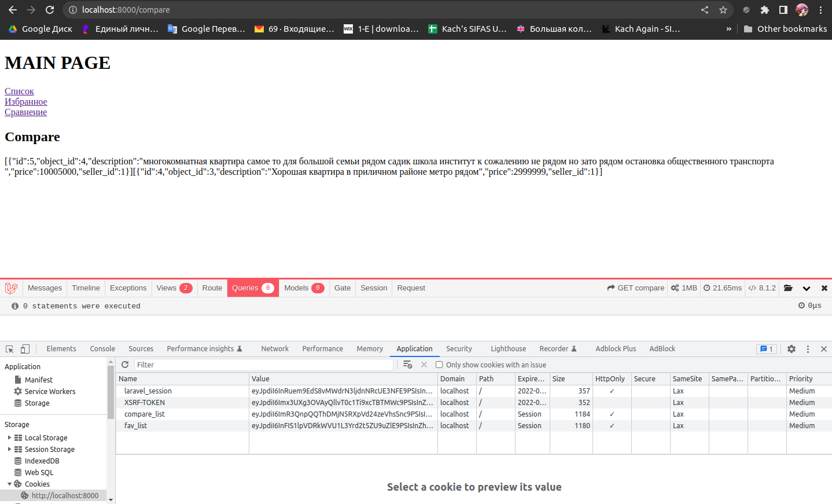Screen dimensions: 832x504
Task: Clear the cookie filter with the X icon
Action: coord(424,365)
